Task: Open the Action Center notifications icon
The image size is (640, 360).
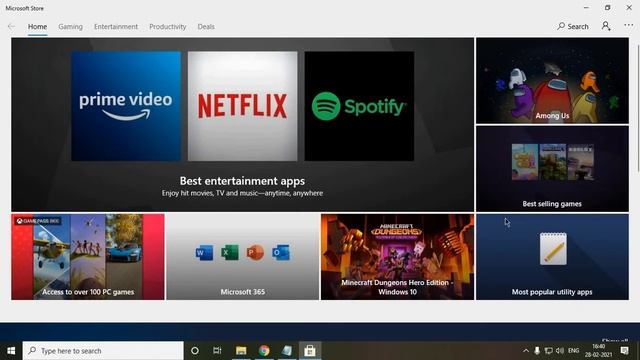Action: (x=624, y=351)
